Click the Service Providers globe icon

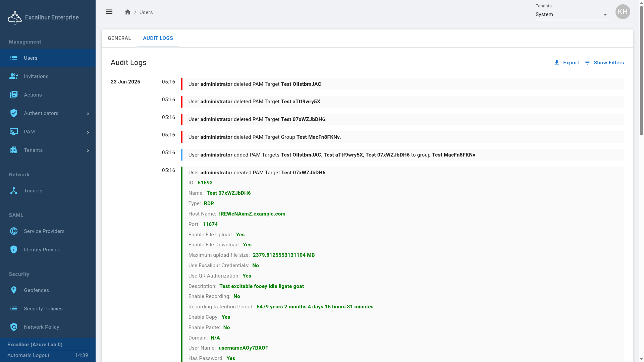coord(14,231)
